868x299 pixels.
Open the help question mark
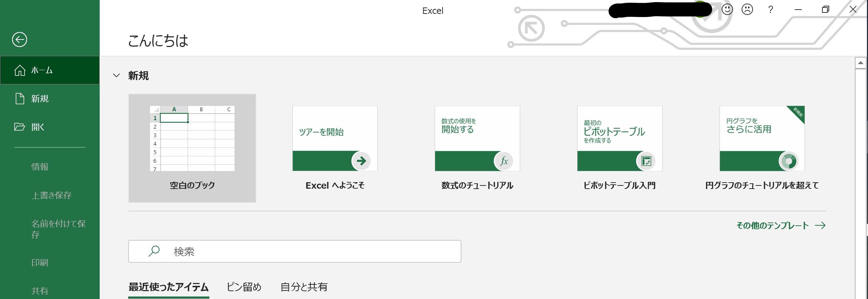(771, 10)
